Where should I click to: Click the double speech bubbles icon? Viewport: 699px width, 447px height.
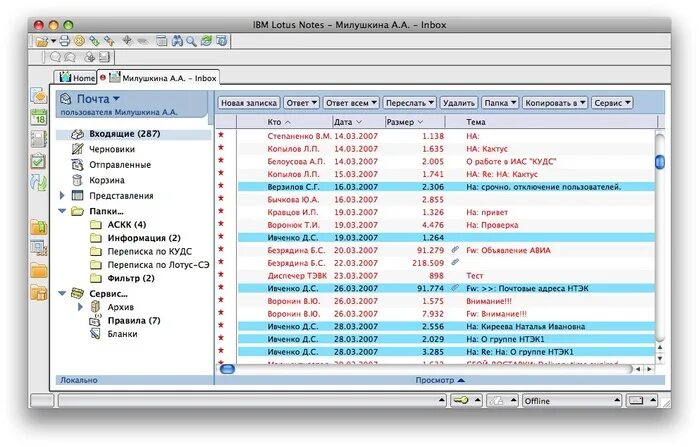(x=70, y=57)
